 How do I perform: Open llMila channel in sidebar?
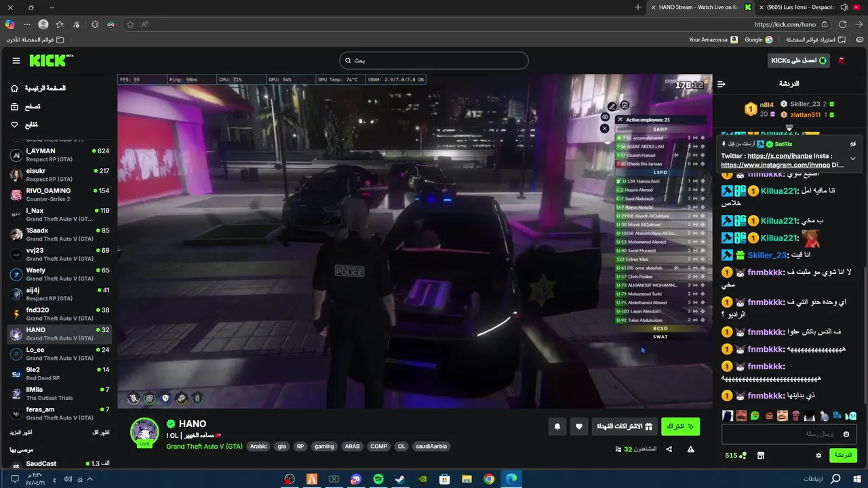point(58,393)
